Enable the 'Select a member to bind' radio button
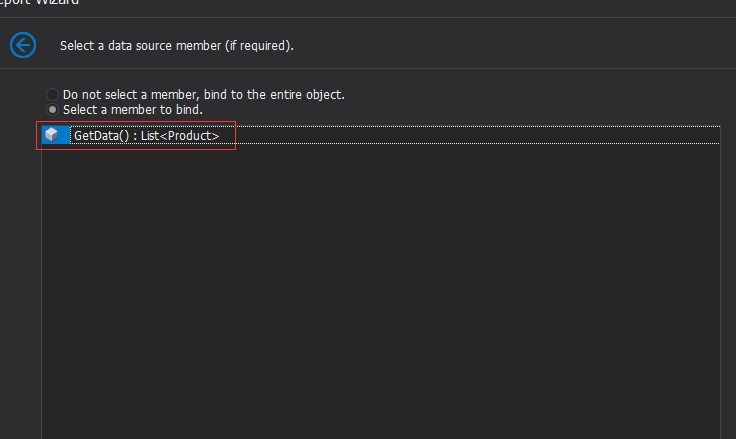 53,109
